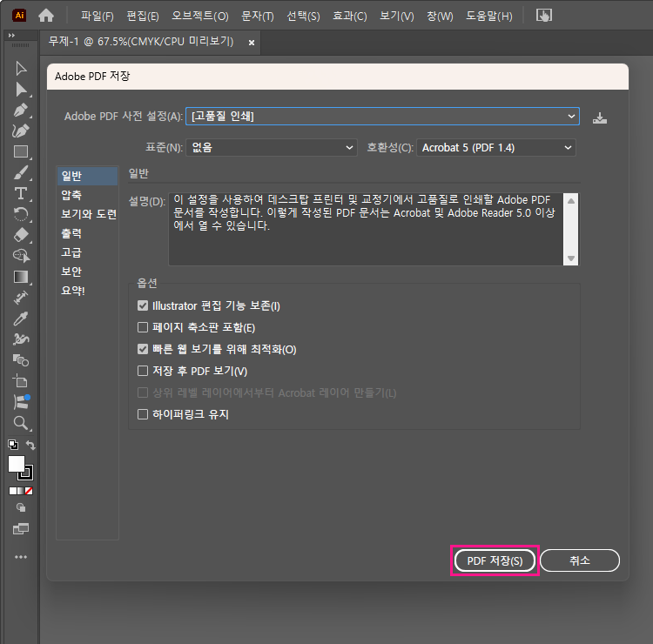This screenshot has width=653, height=644.
Task: Select the Zoom tool magnifier
Action: (21, 423)
